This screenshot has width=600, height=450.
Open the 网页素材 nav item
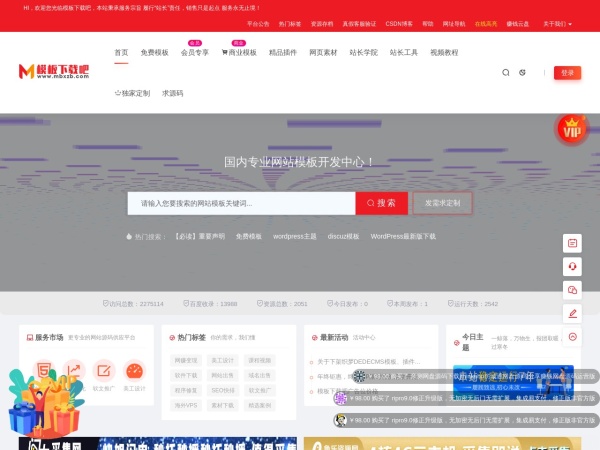click(323, 52)
